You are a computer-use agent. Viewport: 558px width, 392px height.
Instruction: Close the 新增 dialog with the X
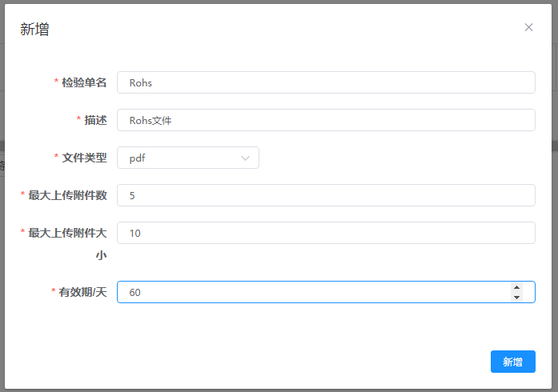(528, 27)
